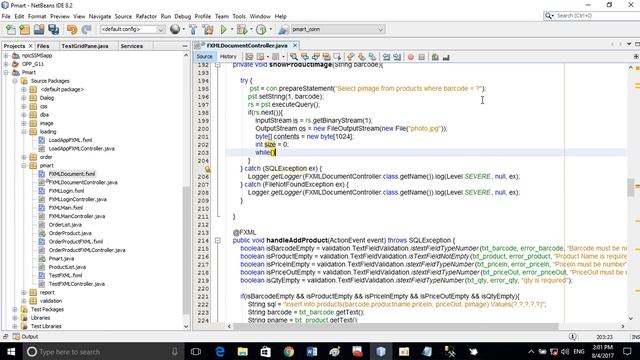The image size is (640, 360).
Task: Open the Output panel button
Action: [x=25, y=337]
